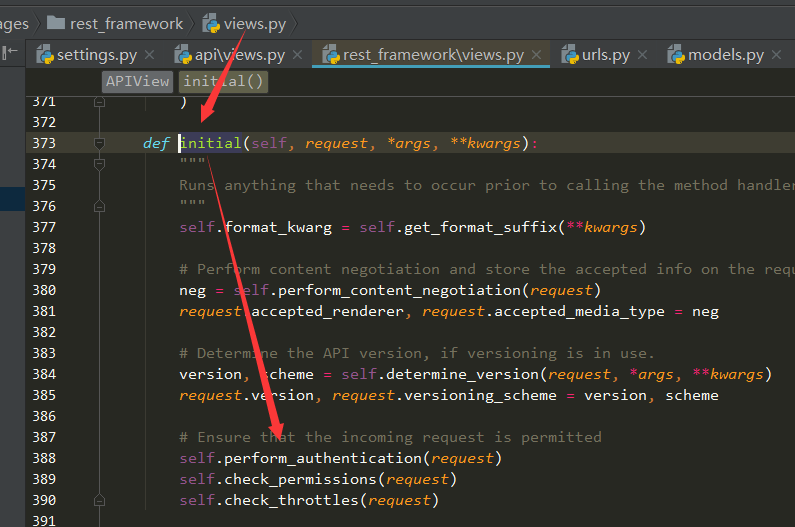
Task: Click the fold end marker at line 371
Action: coord(99,102)
